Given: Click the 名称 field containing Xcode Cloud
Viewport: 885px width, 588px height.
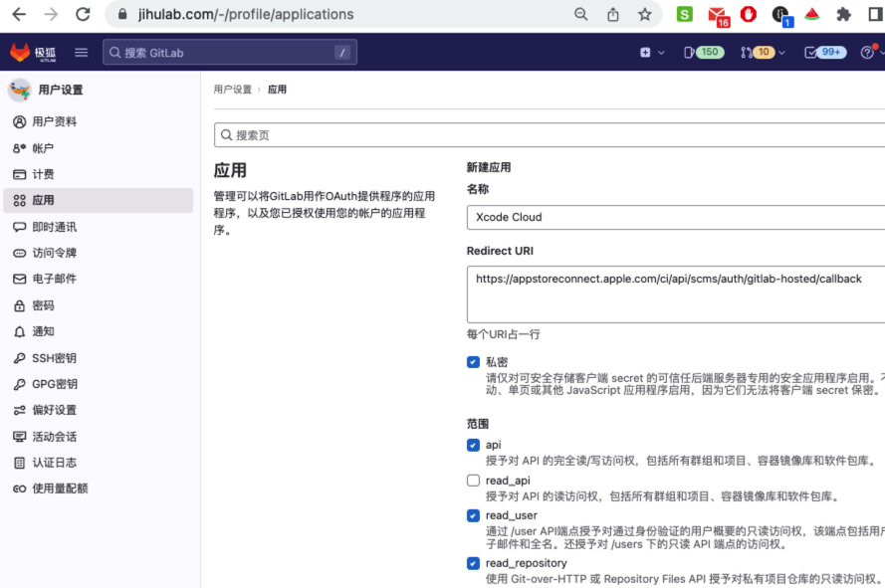Looking at the screenshot, I should click(676, 217).
